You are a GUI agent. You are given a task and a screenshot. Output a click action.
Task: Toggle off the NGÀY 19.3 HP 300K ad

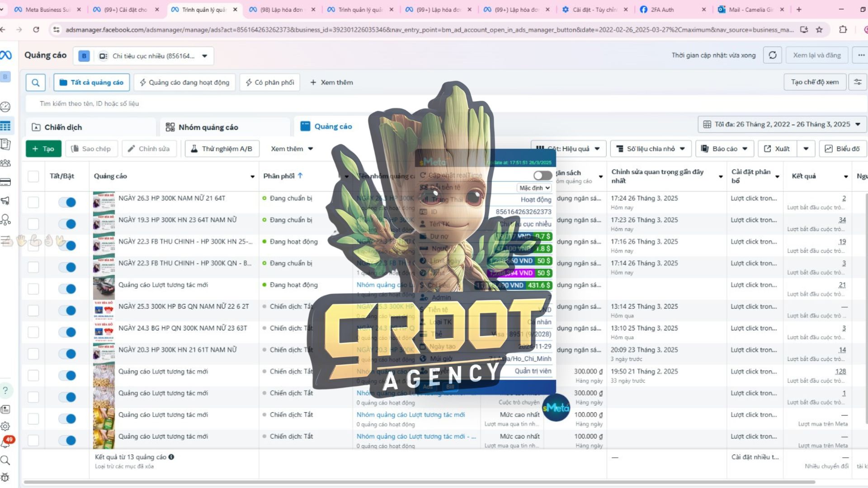tap(67, 224)
